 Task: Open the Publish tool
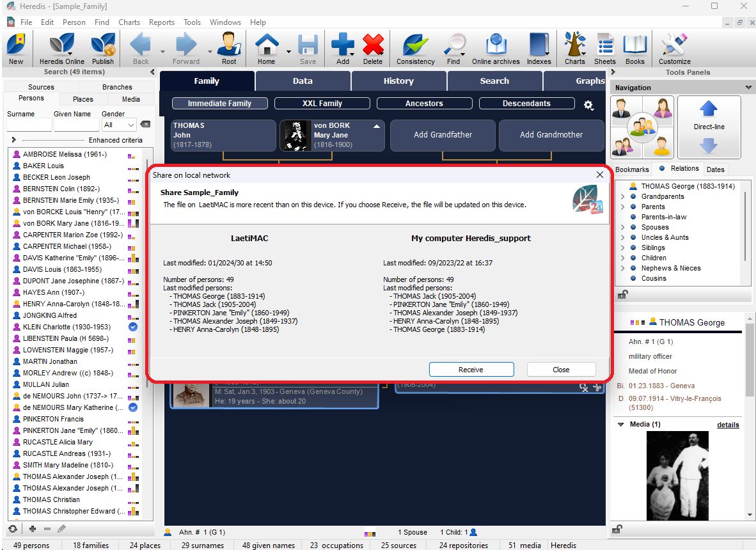102,49
